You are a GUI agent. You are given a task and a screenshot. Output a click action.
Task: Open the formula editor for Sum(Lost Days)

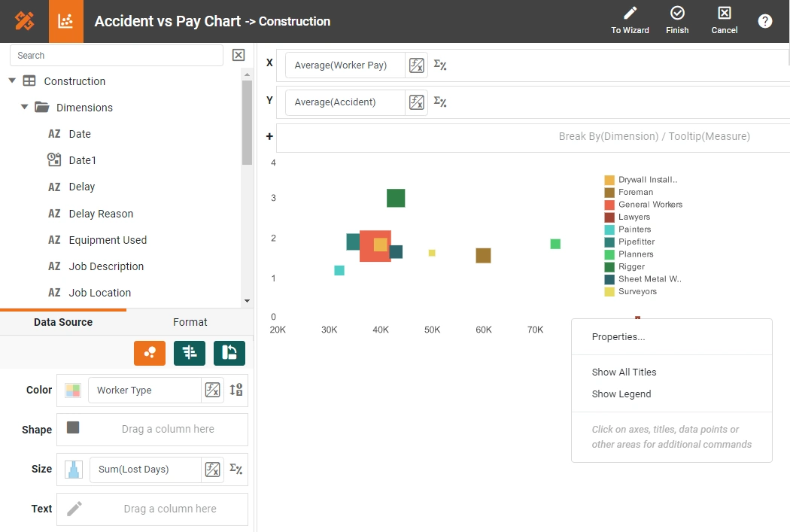213,469
